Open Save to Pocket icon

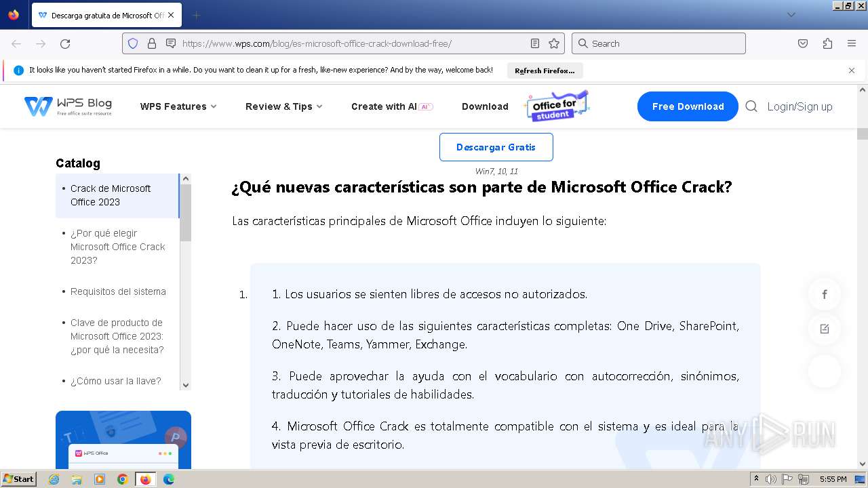pos(803,43)
